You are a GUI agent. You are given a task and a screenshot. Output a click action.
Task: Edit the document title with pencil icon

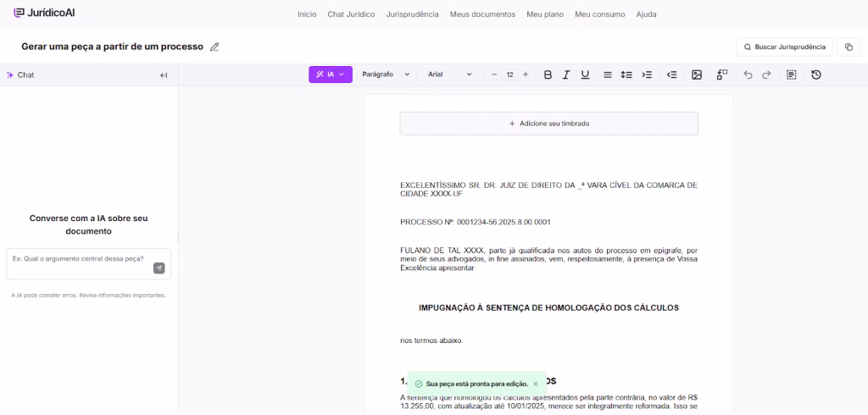tap(214, 47)
